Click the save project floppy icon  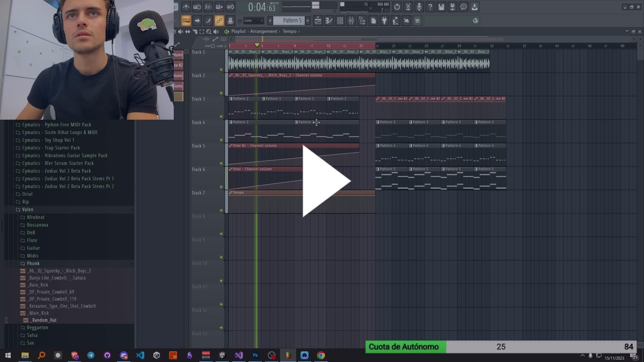441,7
